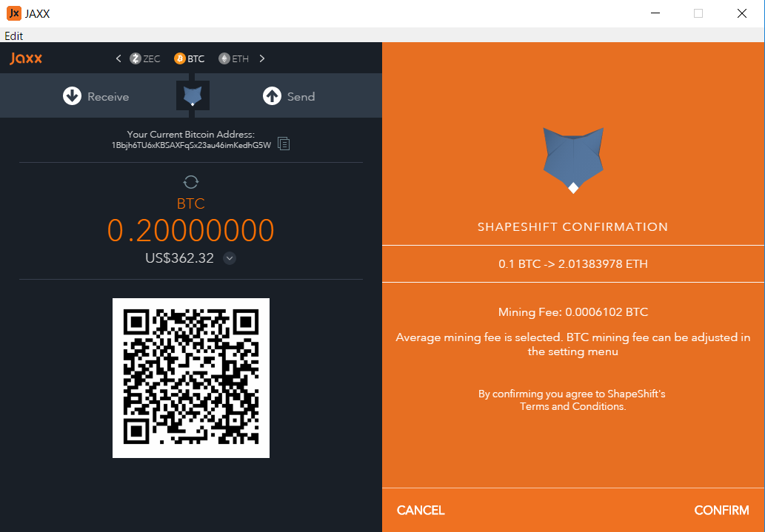Viewport: 765px width, 532px height.
Task: Click the JAXX title bar app icon
Action: tap(13, 13)
